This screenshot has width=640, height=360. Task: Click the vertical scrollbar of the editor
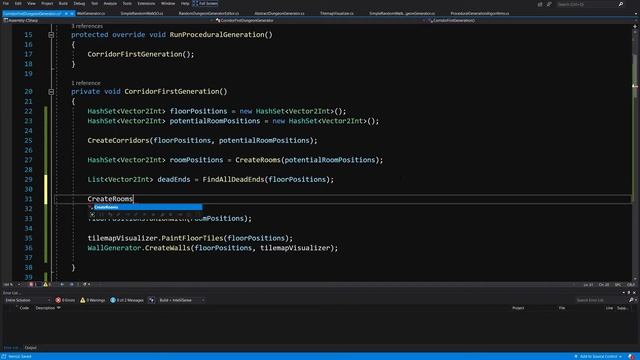pos(635,153)
